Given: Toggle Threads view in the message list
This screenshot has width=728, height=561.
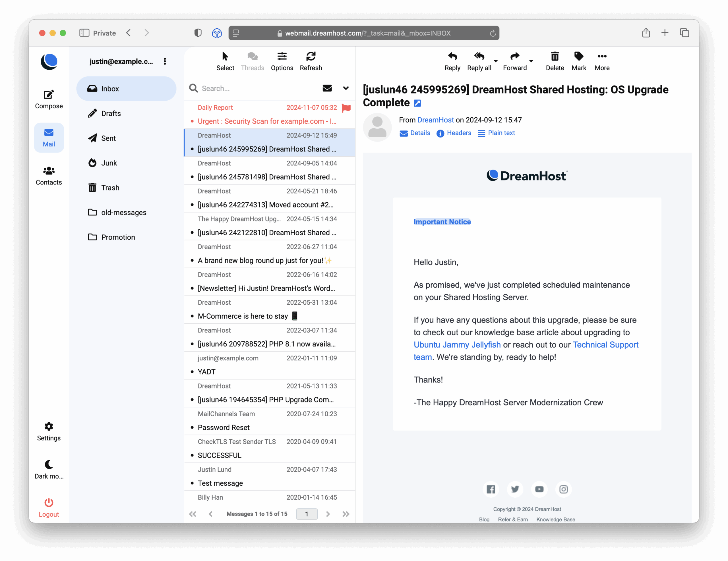Looking at the screenshot, I should tap(252, 61).
